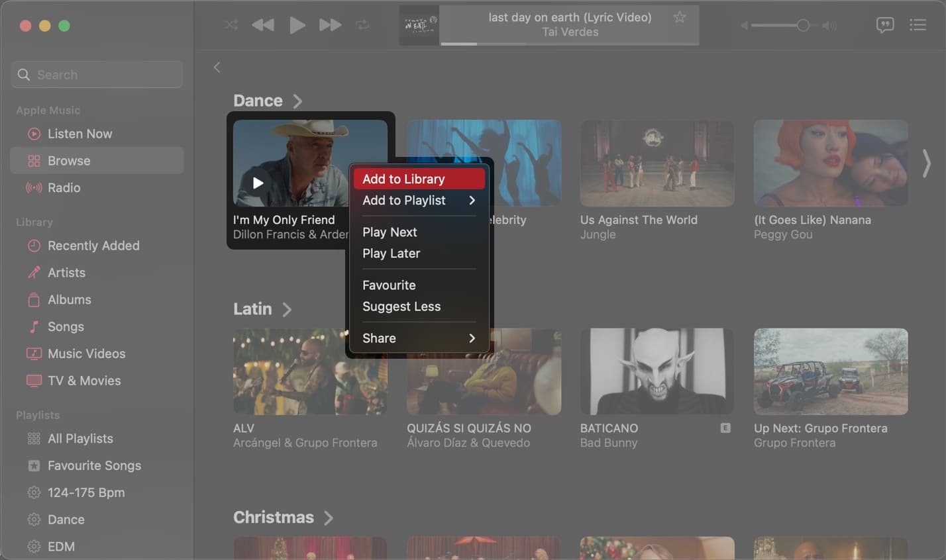Show Recently Added library items
The image size is (946, 560).
(x=97, y=246)
